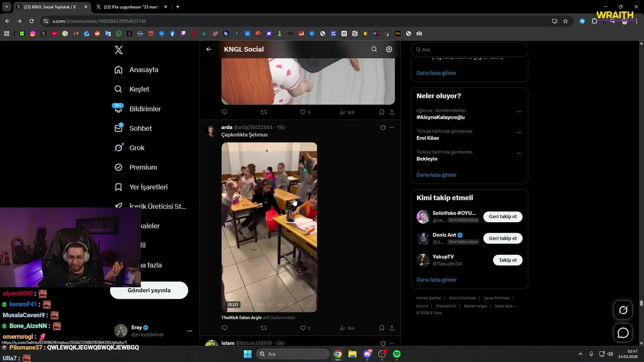Open arda's profile avatar
This screenshot has width=644, height=362.
tap(212, 131)
